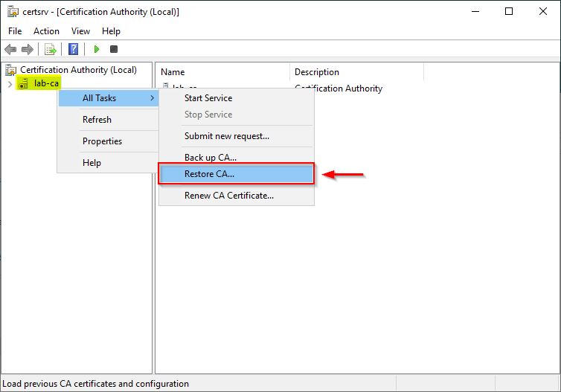Viewport: 561px width, 392px height.
Task: Choose Refresh from context menu
Action: click(x=109, y=120)
